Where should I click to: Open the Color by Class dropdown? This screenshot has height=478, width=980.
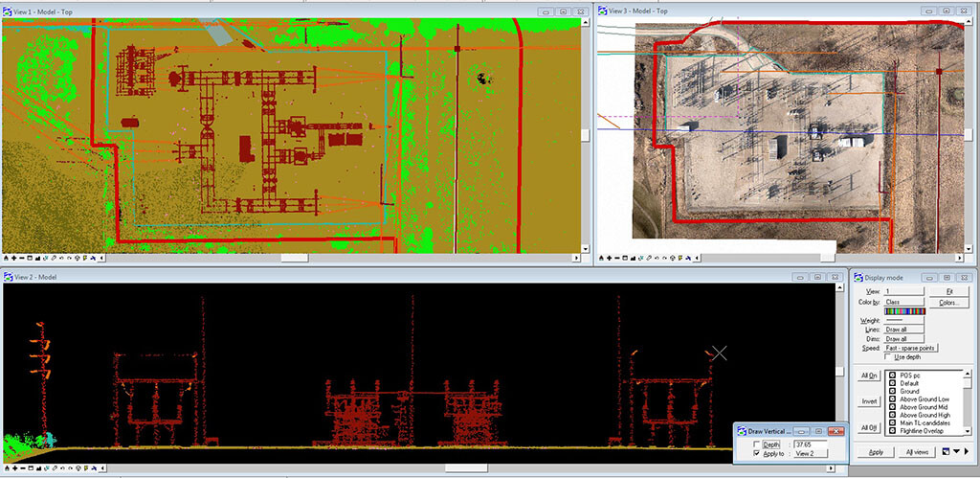pyautogui.click(x=903, y=302)
